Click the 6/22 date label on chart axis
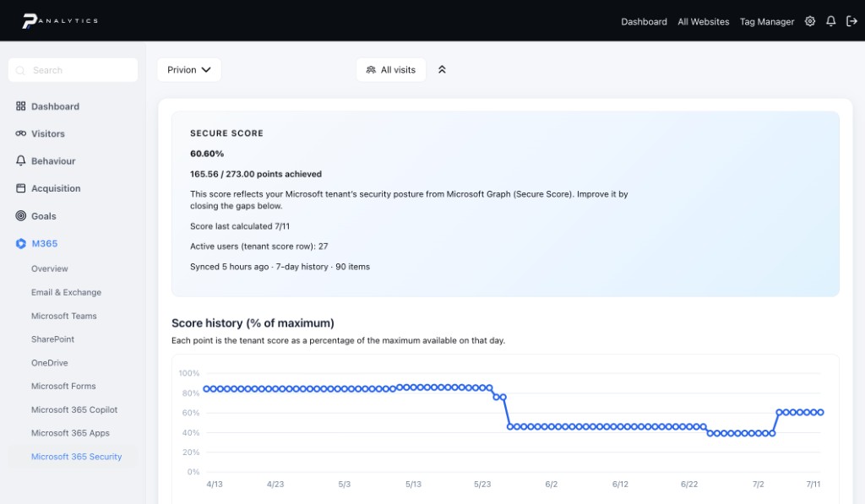 689,484
